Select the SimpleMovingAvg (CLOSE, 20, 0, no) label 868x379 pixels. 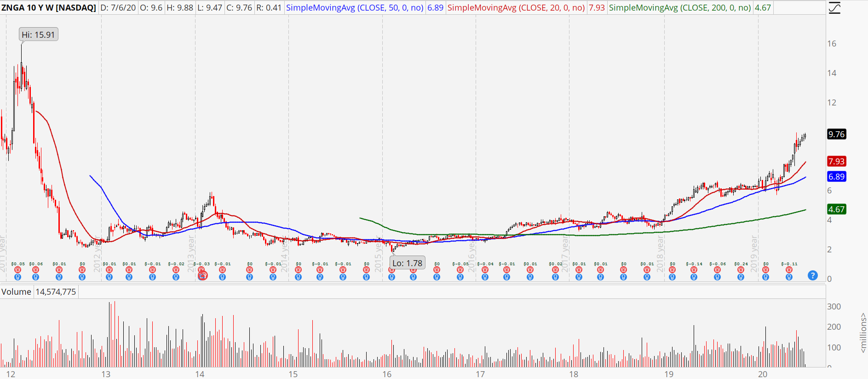[516, 8]
